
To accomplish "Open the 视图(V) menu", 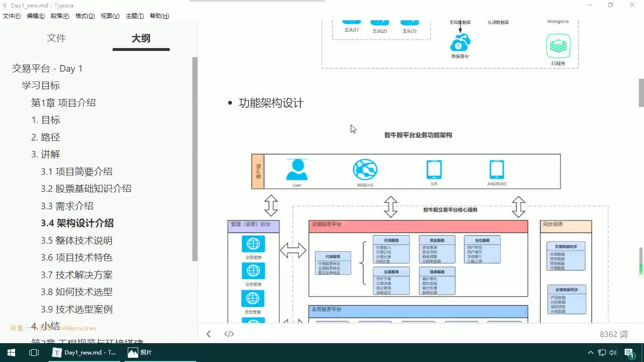I will click(110, 16).
